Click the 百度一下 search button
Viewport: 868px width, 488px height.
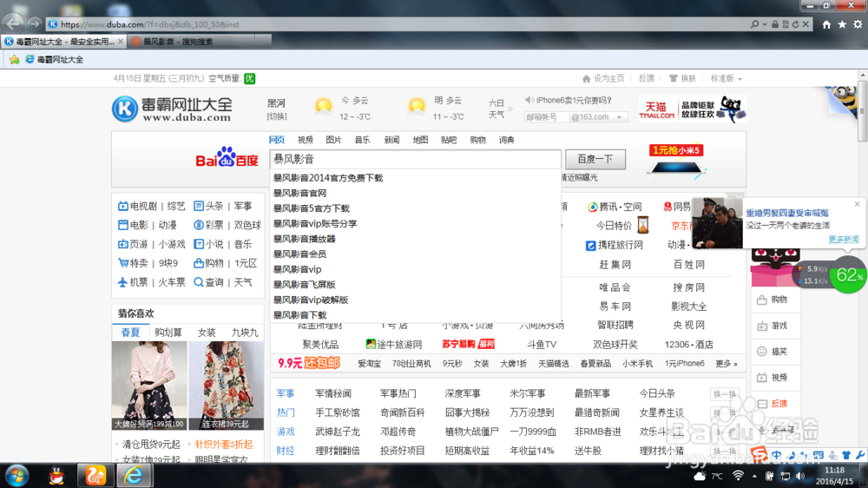[595, 160]
